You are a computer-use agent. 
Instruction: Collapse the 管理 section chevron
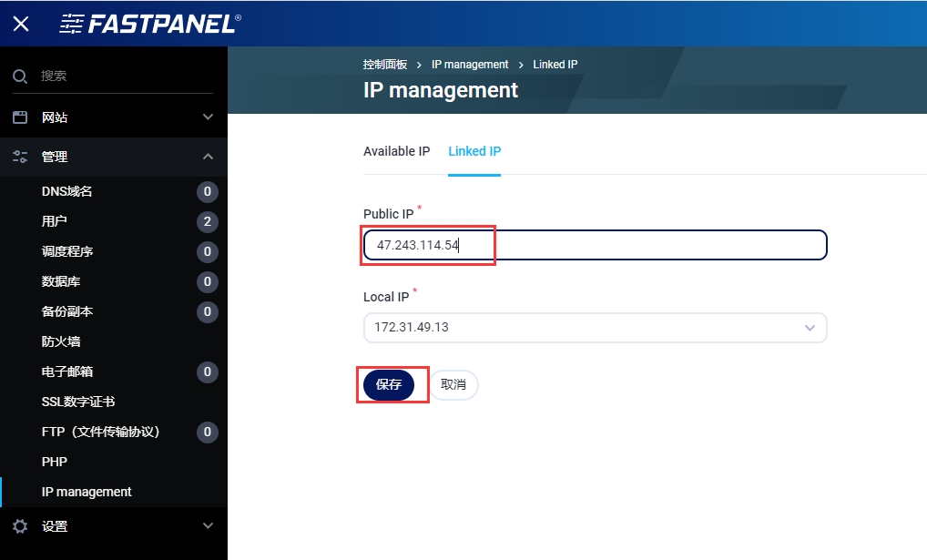pos(208,157)
